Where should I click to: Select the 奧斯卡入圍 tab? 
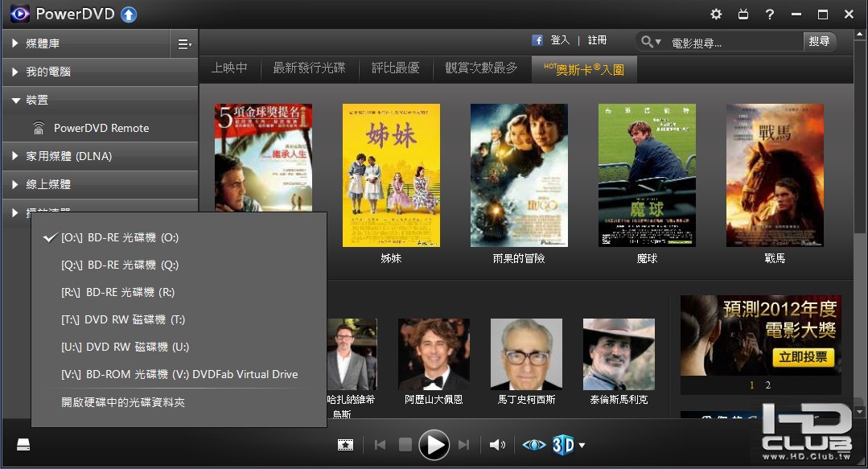584,69
